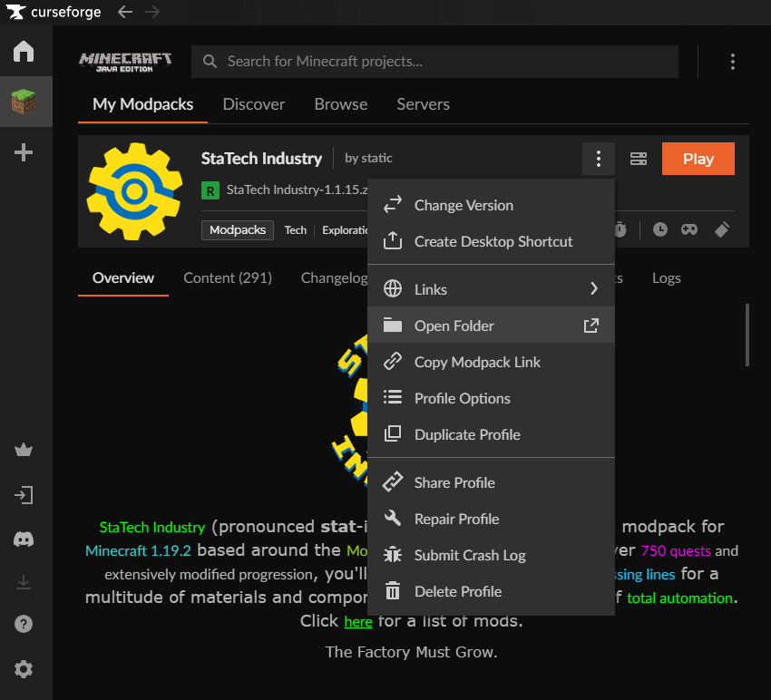Select the Minecraft grass block icon
The width and height of the screenshot is (771, 700).
point(24,102)
